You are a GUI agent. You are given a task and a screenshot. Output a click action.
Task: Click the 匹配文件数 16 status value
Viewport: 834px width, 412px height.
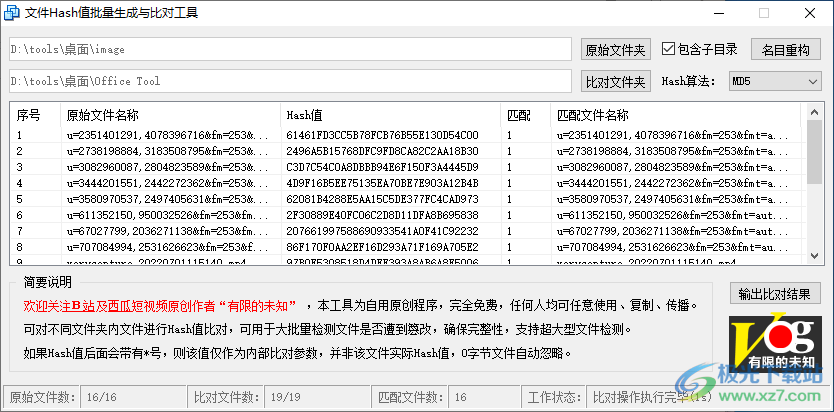[484, 397]
